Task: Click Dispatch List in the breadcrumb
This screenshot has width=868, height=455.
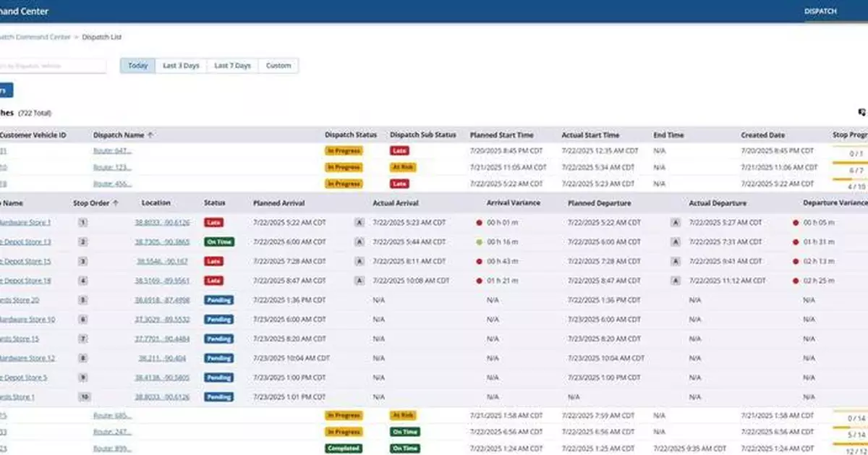Action: 102,36
